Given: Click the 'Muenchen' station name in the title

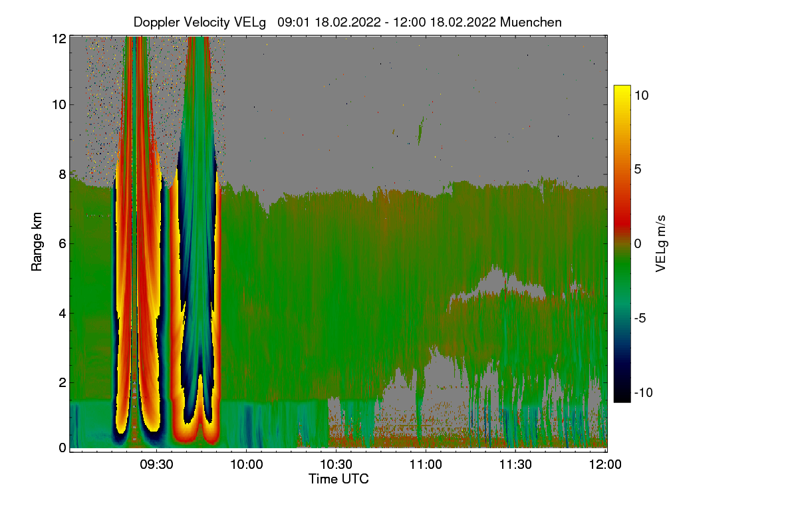Looking at the screenshot, I should pyautogui.click(x=531, y=22).
